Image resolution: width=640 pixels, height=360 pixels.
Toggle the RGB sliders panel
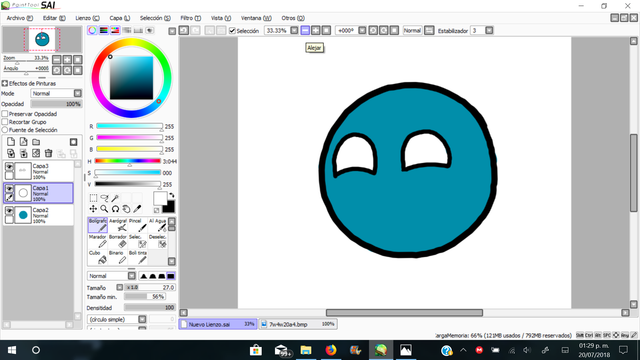104,31
